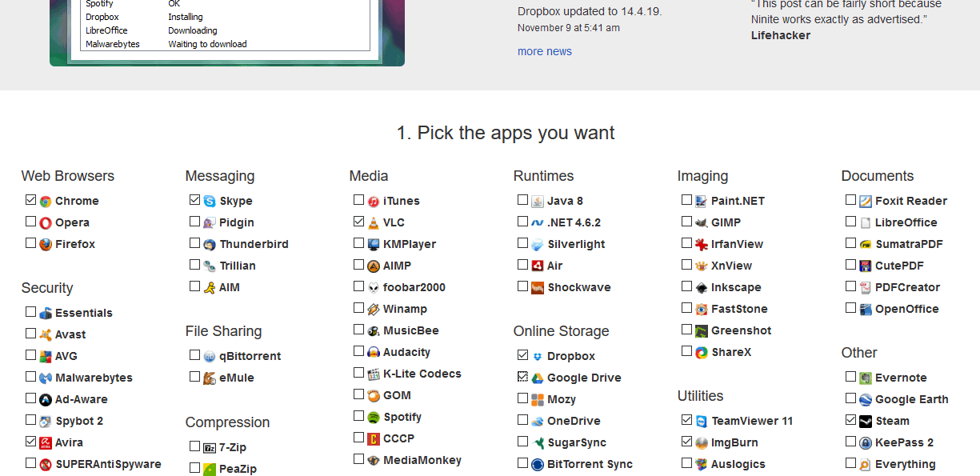
Task: Check the Firefox checkbox
Action: click(x=30, y=243)
